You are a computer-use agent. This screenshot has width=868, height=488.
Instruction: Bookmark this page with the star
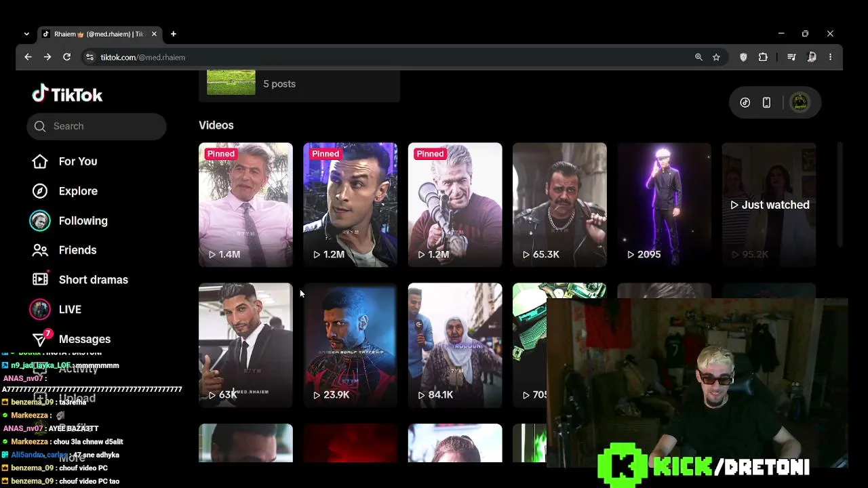(716, 58)
